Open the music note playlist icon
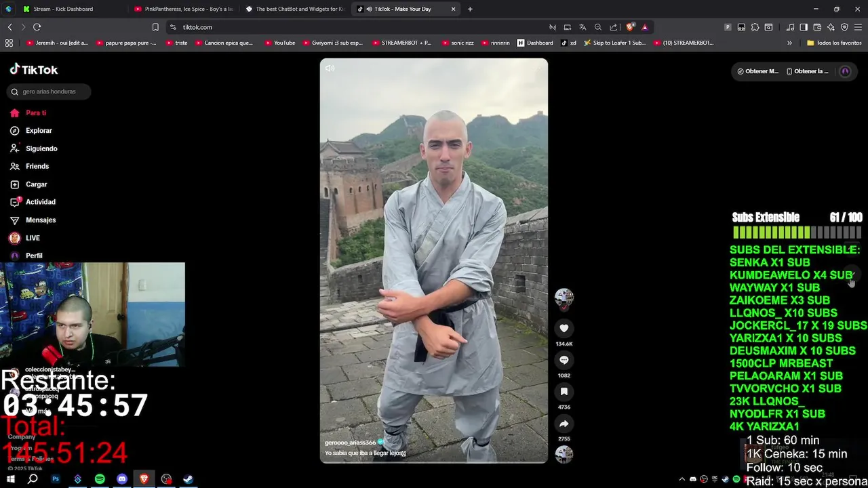Screen dimensions: 868x488 tap(790, 27)
